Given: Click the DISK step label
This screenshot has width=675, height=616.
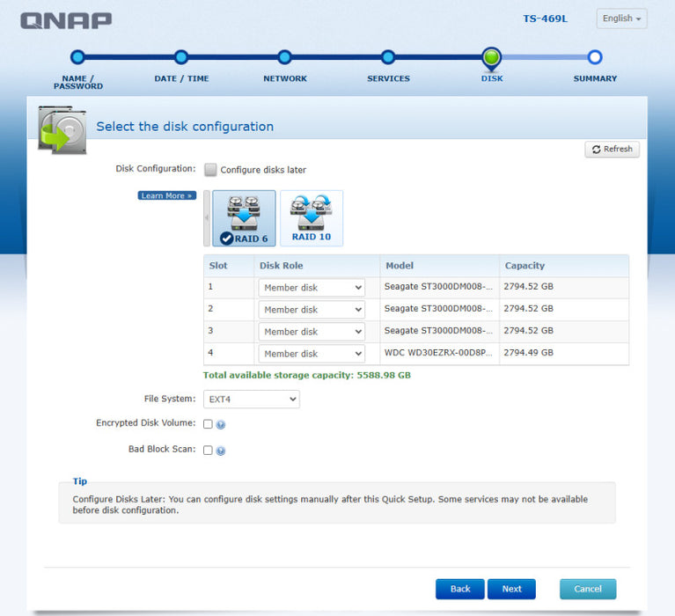Looking at the screenshot, I should (492, 78).
